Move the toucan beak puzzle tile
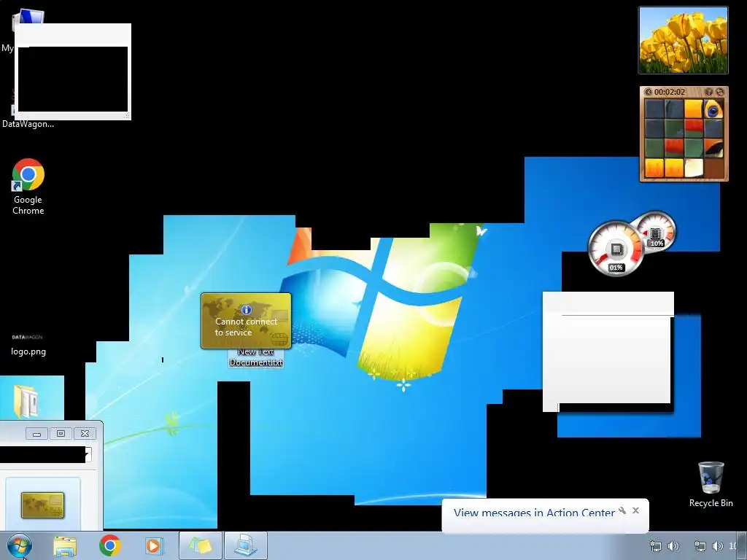 click(x=713, y=148)
